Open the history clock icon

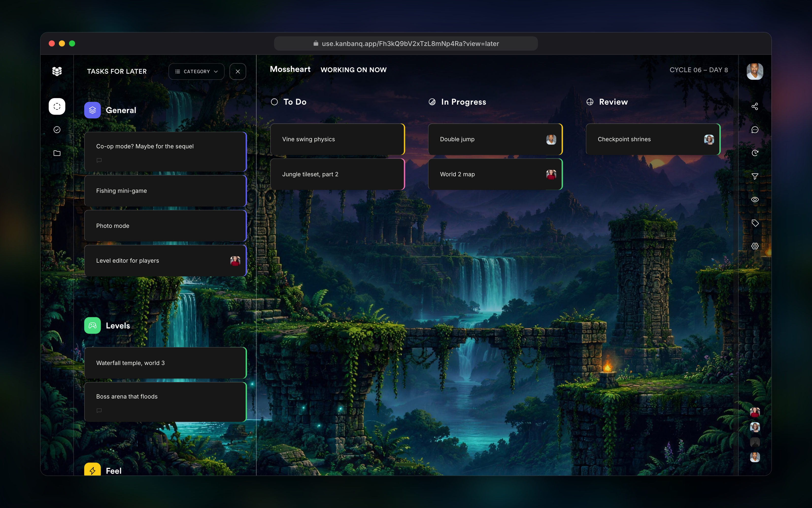point(755,153)
